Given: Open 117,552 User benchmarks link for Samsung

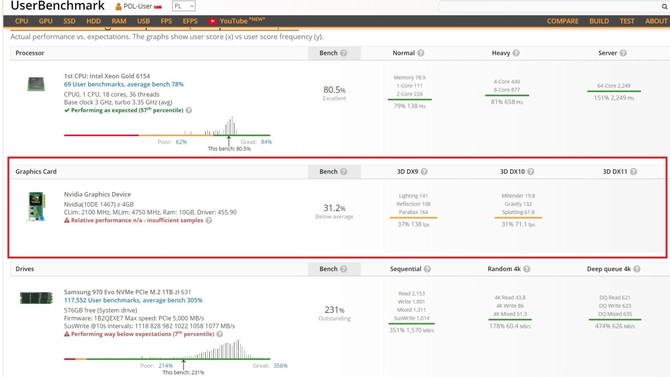Looking at the screenshot, I should 133,300.
